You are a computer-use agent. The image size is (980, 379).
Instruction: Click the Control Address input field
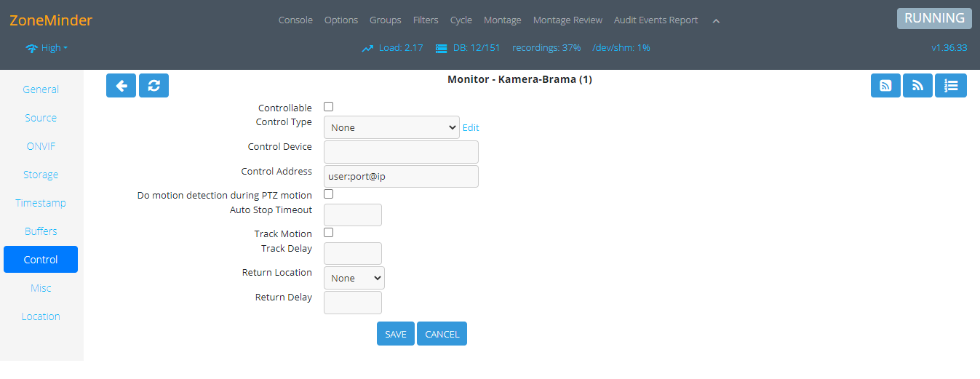(x=401, y=176)
